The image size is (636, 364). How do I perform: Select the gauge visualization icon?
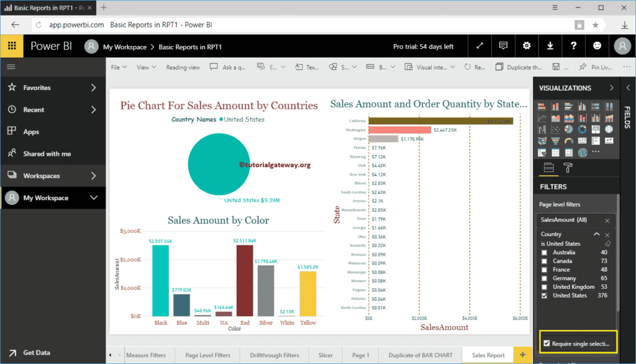569,140
